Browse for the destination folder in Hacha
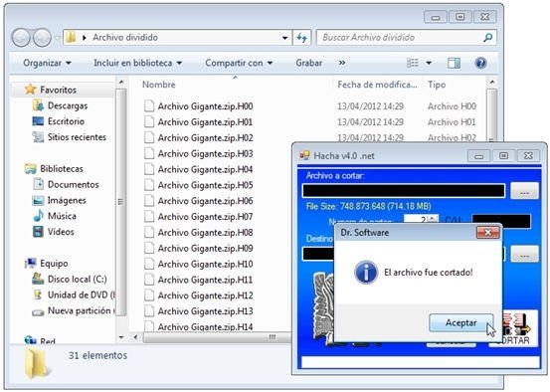 coord(524,254)
